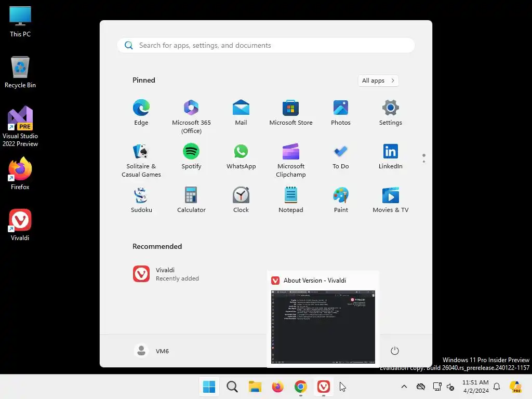Open the To Do app
The height and width of the screenshot is (399, 532).
[x=341, y=156]
